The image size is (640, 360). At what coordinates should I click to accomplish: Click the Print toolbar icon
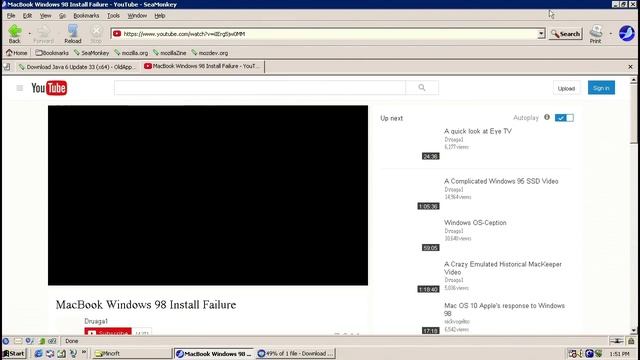tap(596, 33)
